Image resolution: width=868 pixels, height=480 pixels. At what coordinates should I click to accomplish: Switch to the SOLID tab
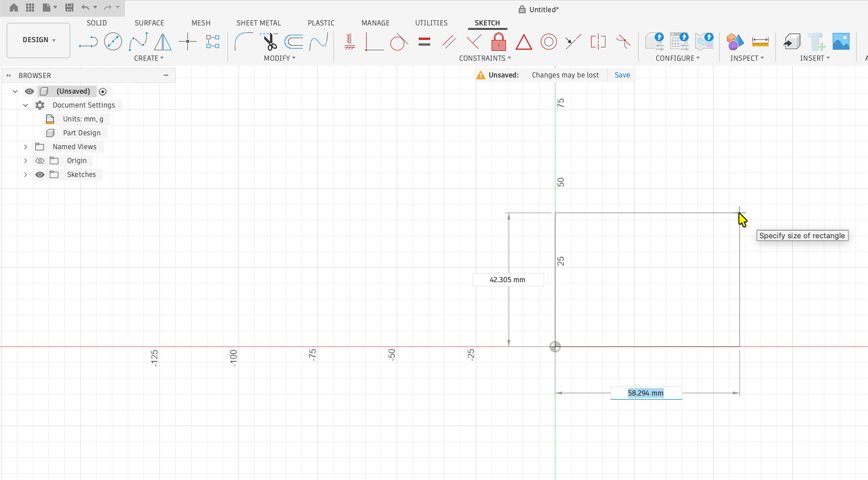click(97, 23)
